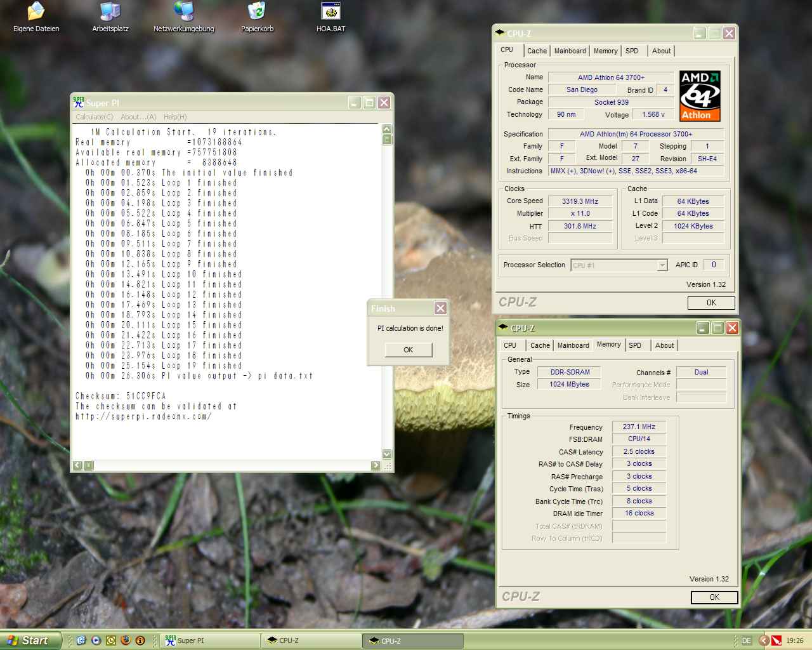This screenshot has width=812, height=650.
Task: Click the CAS# Latency 2.5 clocks value
Action: (x=639, y=451)
